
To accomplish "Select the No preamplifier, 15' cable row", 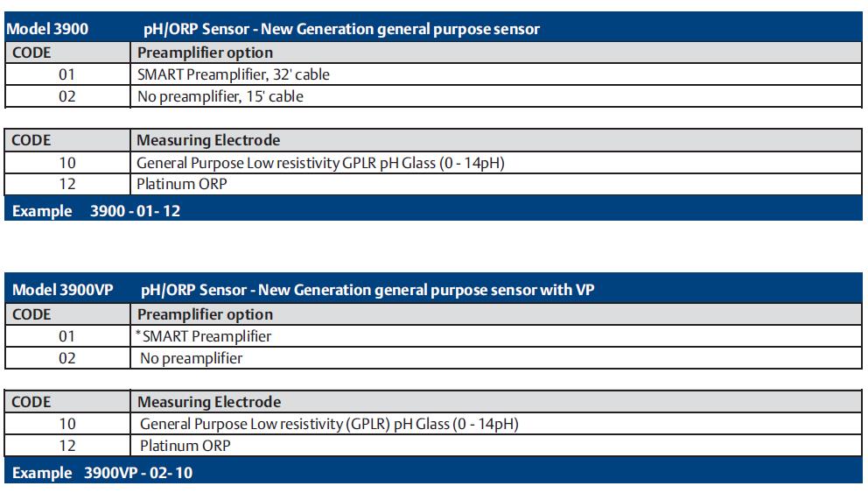I will click(433, 96).
